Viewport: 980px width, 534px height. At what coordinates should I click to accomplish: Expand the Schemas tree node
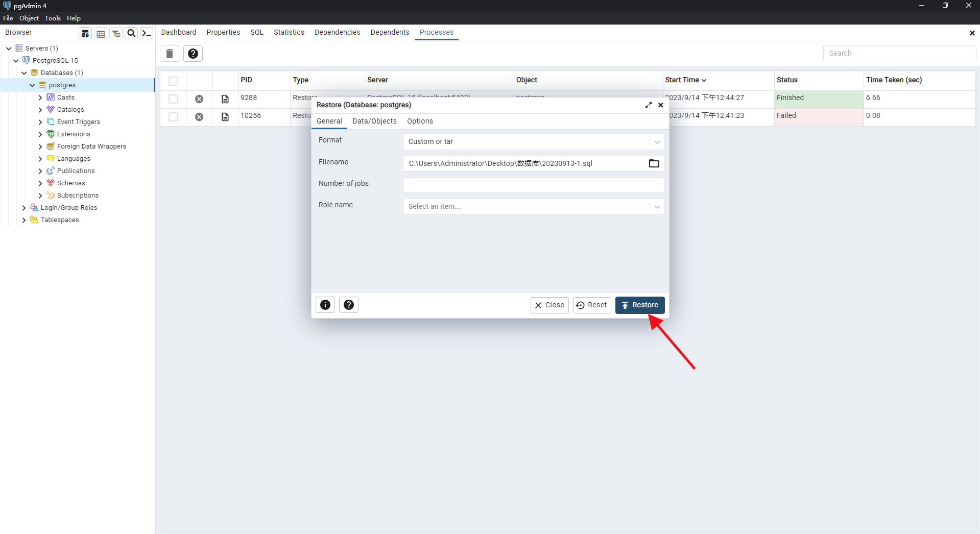40,183
